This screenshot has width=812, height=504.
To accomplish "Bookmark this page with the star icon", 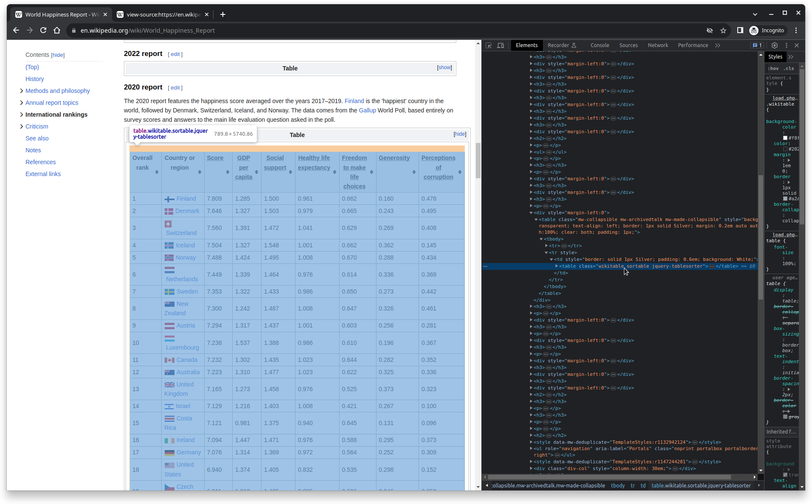I will (723, 30).
